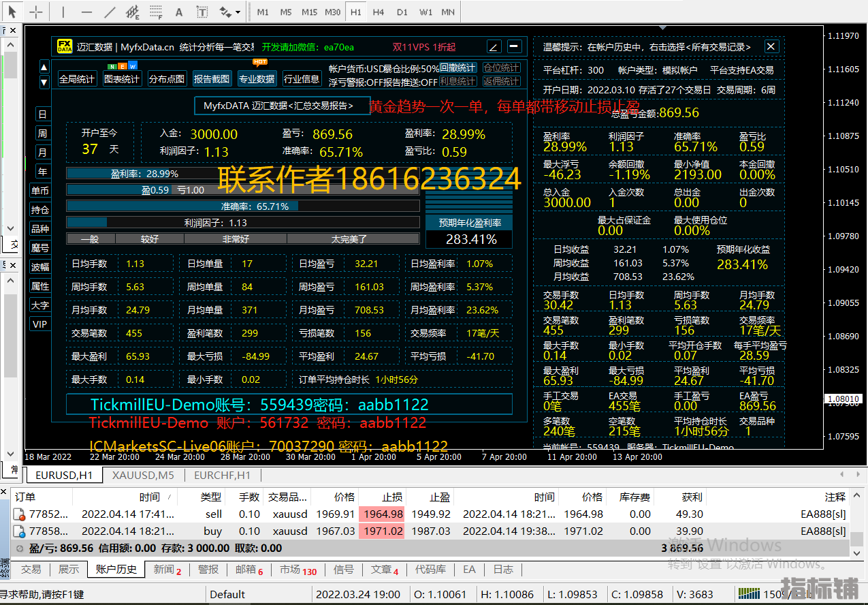
Task: Click 返佣统计 rebate statistics button
Action: (501, 81)
